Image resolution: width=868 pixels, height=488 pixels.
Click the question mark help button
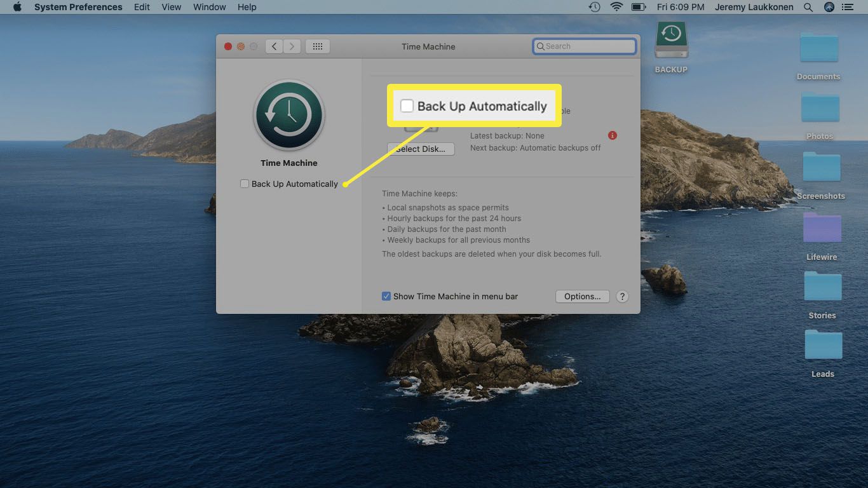[x=623, y=297]
